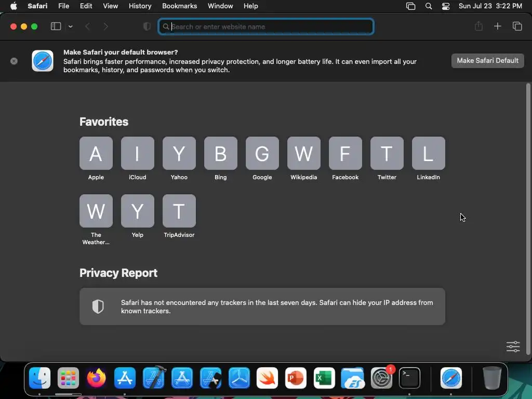The height and width of the screenshot is (399, 532).
Task: Click the Spotlight search icon in menu bar
Action: point(429,6)
